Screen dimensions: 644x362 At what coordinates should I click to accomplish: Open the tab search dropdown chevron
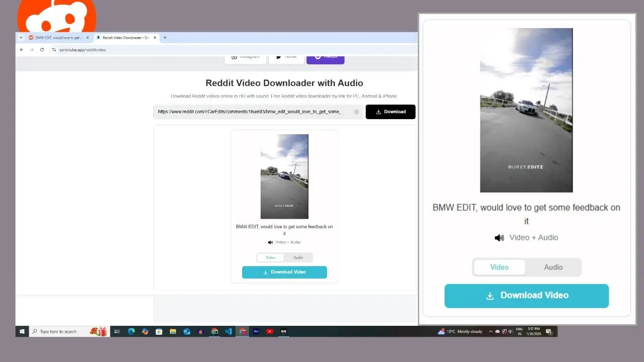tap(21, 38)
